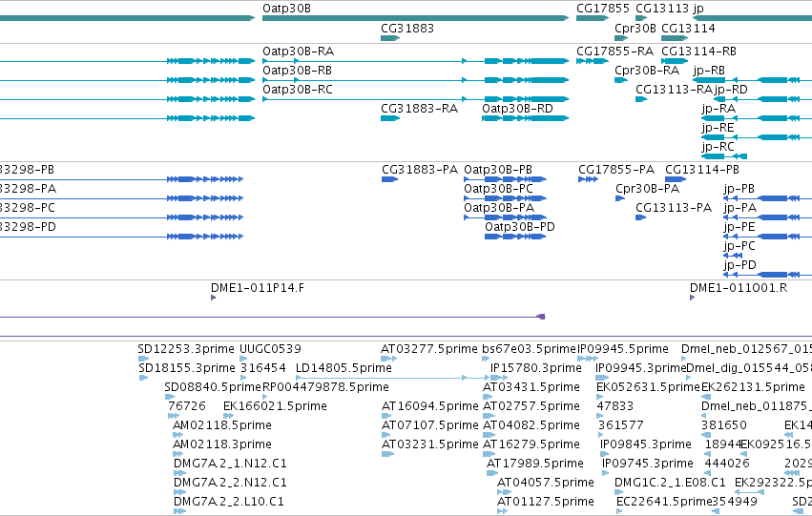812x516 pixels.
Task: Select the CG17855-PA protein label
Action: (x=616, y=170)
